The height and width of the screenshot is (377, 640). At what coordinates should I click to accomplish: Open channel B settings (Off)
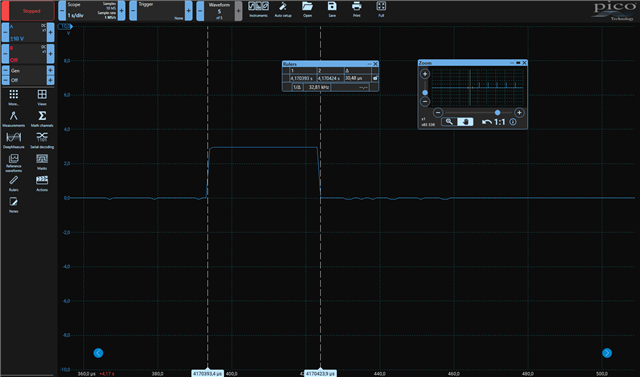pos(28,54)
